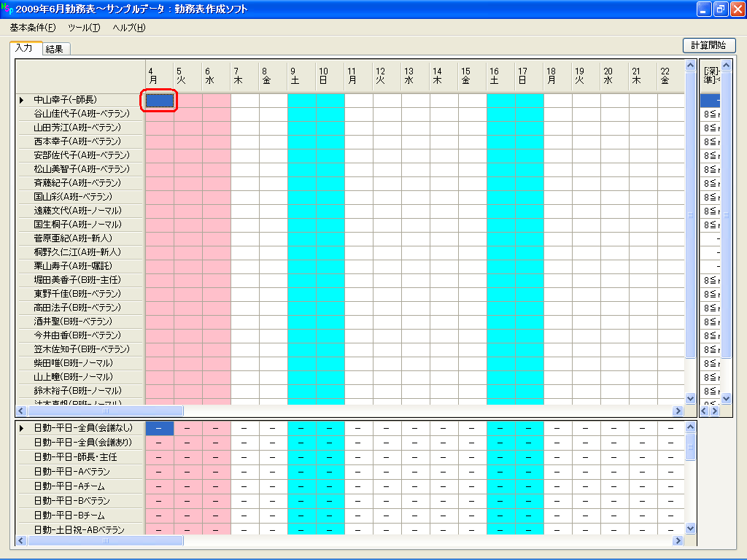Open the ツール(T) menu
This screenshot has width=747, height=560.
click(84, 28)
